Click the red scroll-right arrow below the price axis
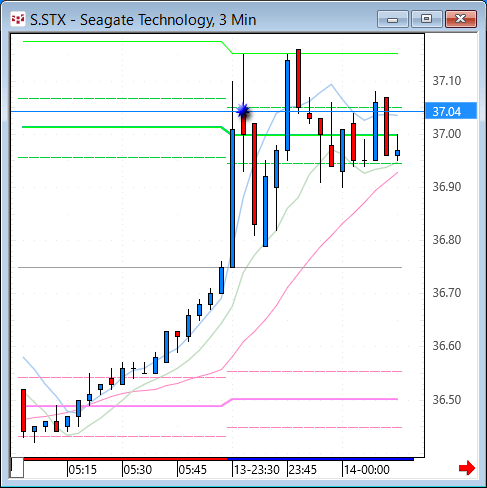487x488 pixels. coord(467,468)
